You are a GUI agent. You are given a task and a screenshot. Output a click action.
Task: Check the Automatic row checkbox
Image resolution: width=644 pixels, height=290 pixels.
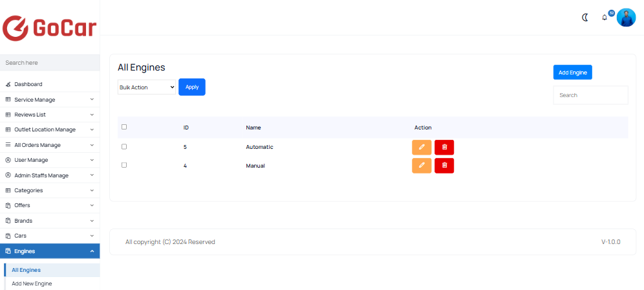click(124, 146)
